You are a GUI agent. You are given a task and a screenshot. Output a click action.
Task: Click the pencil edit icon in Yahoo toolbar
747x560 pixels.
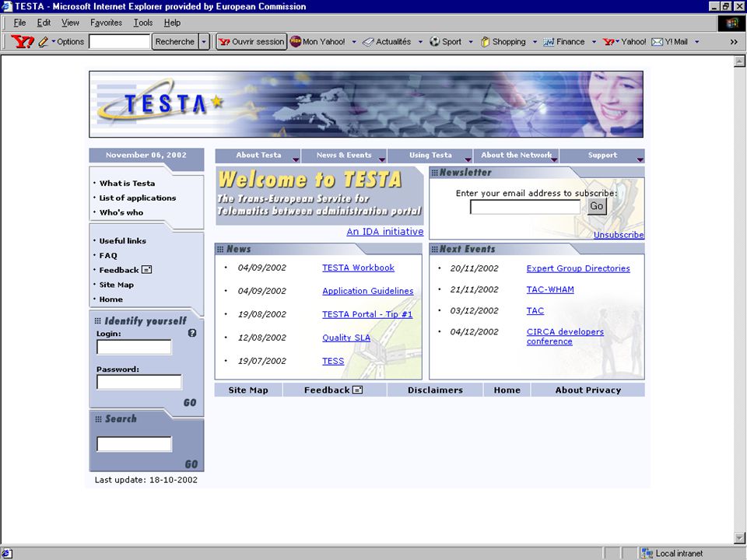44,41
